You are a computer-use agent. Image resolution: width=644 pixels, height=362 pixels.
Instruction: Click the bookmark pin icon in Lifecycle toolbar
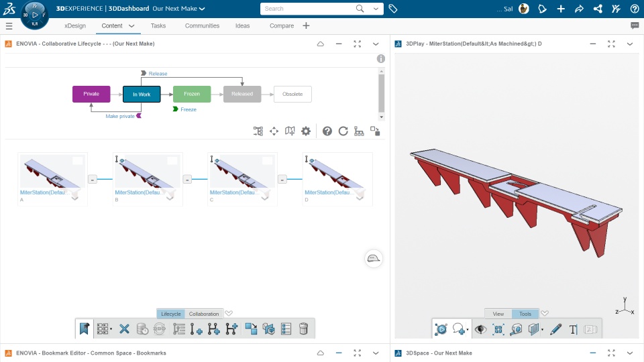tap(85, 328)
